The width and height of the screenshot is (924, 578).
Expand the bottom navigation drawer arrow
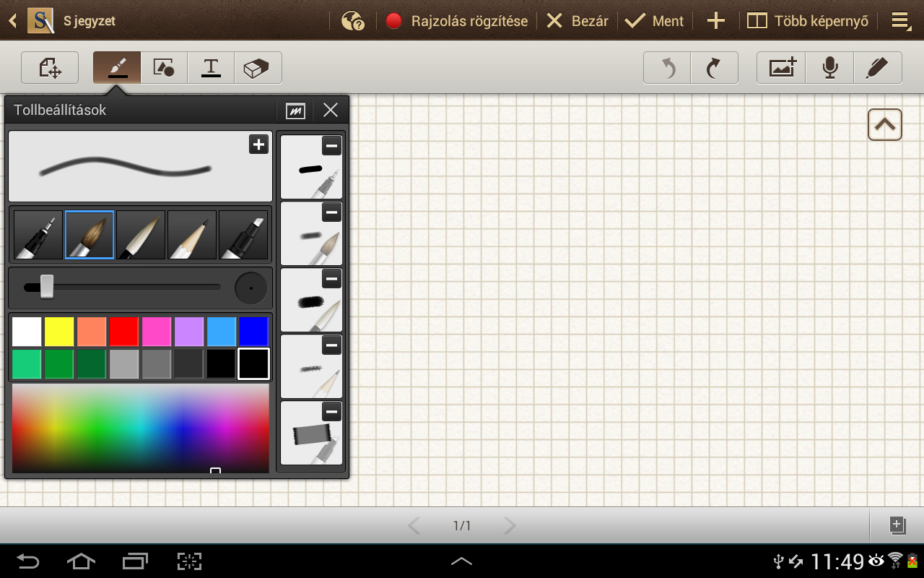click(461, 561)
